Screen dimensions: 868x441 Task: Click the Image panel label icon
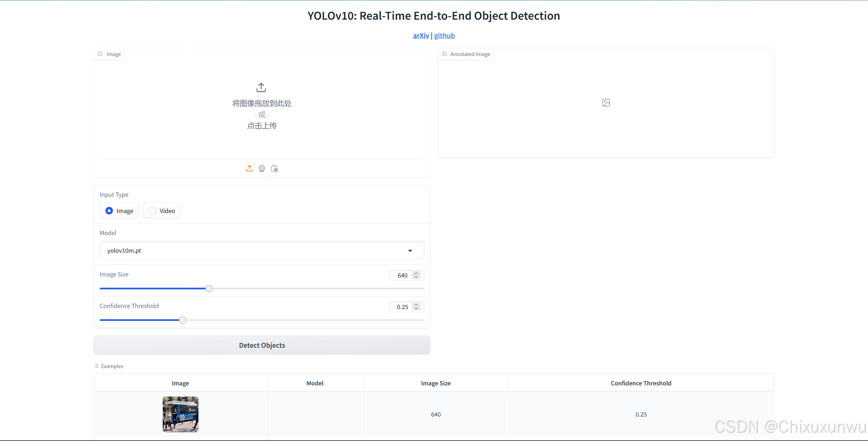(100, 54)
